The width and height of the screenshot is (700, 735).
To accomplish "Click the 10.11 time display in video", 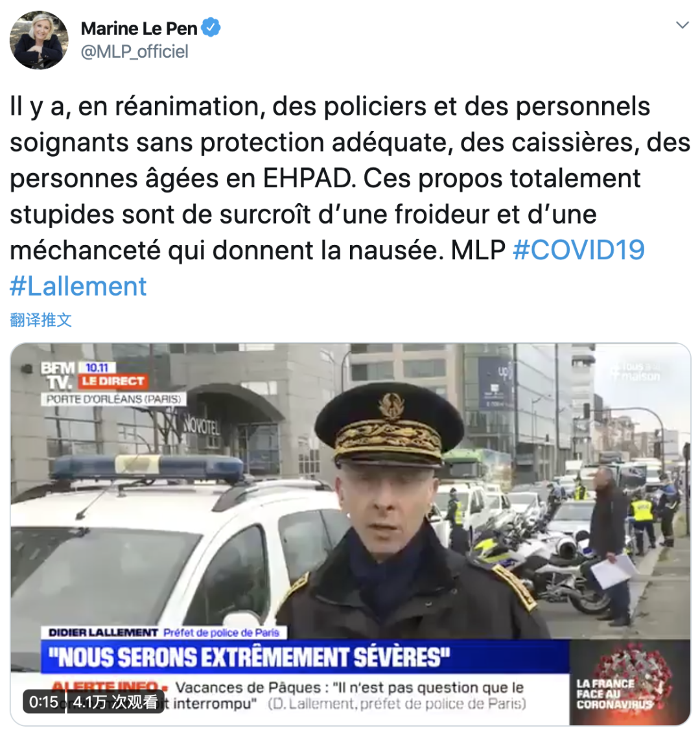I will (x=97, y=367).
